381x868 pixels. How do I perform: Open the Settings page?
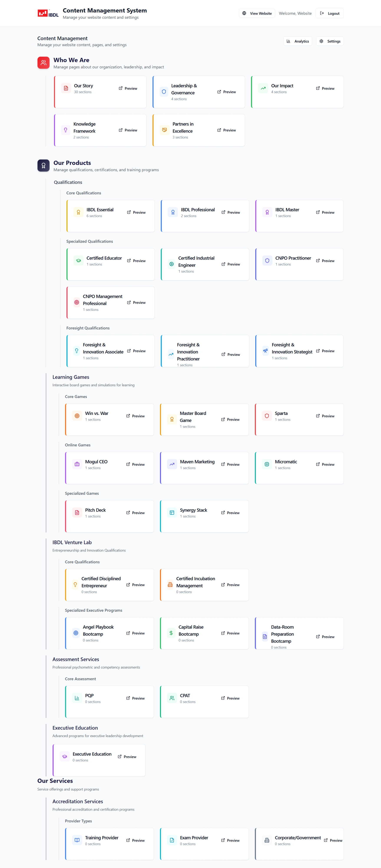330,41
